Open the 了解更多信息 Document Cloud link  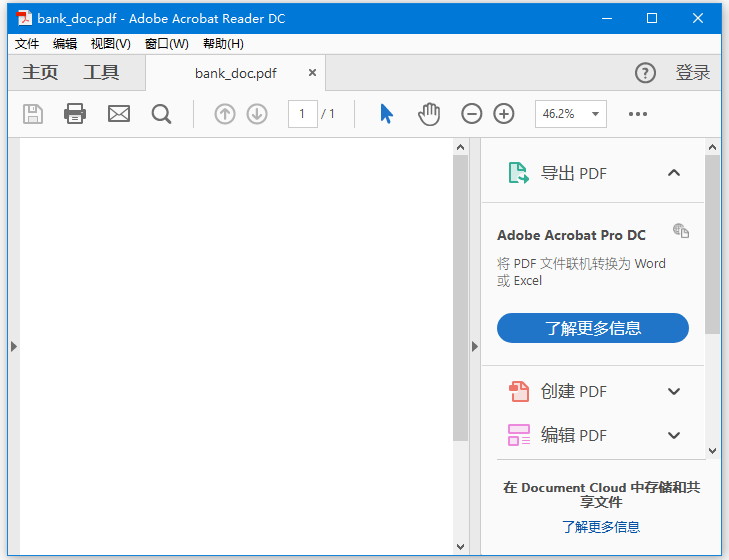[x=601, y=527]
